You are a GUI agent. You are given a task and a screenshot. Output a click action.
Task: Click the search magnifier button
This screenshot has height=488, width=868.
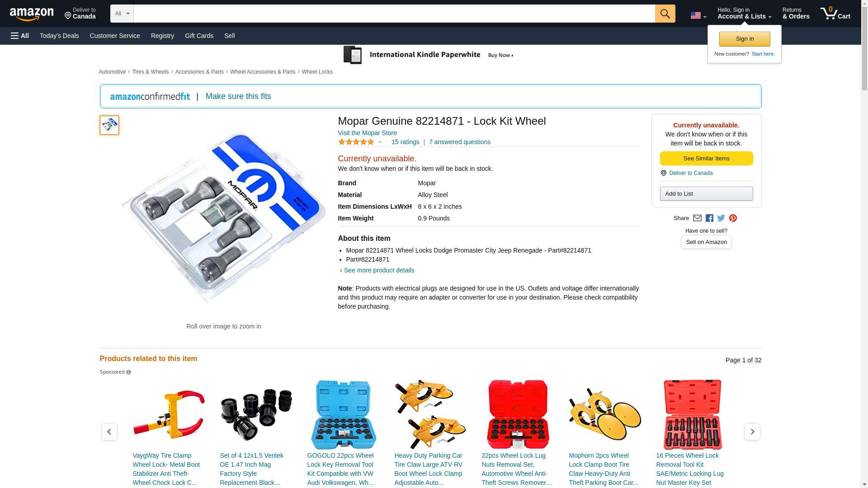coord(665,14)
